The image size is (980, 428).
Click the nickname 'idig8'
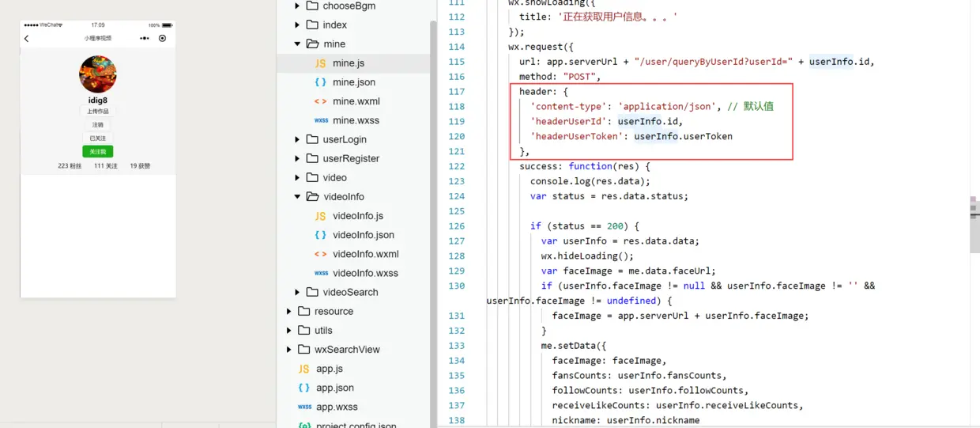[x=98, y=100]
